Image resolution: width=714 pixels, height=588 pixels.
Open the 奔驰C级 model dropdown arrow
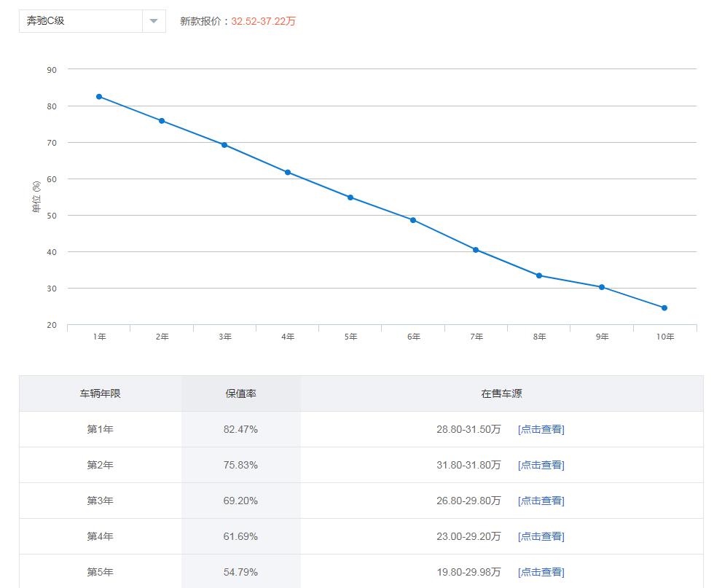(x=154, y=21)
